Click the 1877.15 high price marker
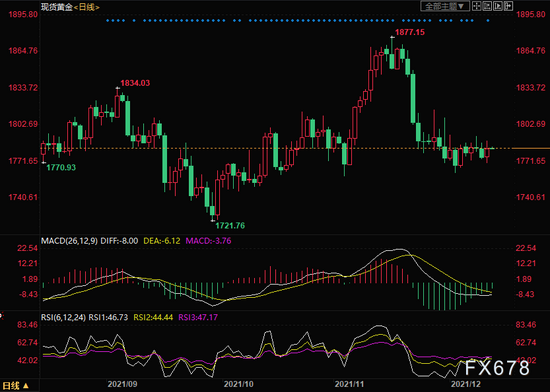 pos(410,32)
